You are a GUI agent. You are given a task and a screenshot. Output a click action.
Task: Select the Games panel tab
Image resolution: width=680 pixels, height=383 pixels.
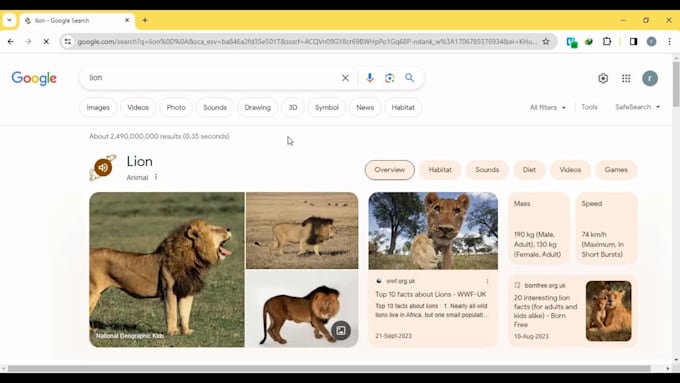(x=616, y=170)
